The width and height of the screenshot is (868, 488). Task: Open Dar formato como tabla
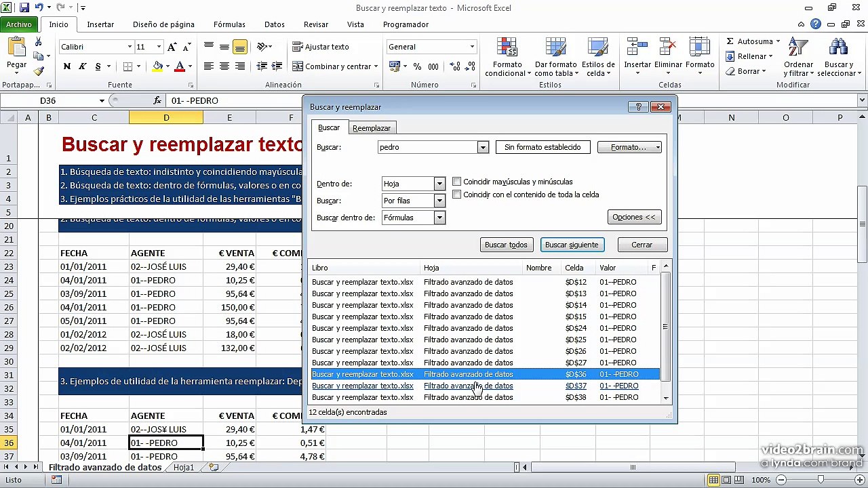[555, 58]
